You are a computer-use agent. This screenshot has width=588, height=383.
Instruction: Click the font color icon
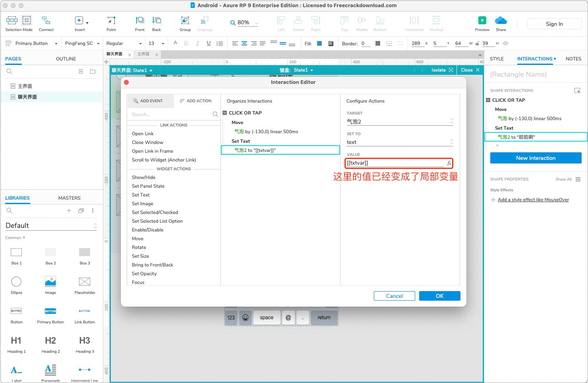coord(175,43)
